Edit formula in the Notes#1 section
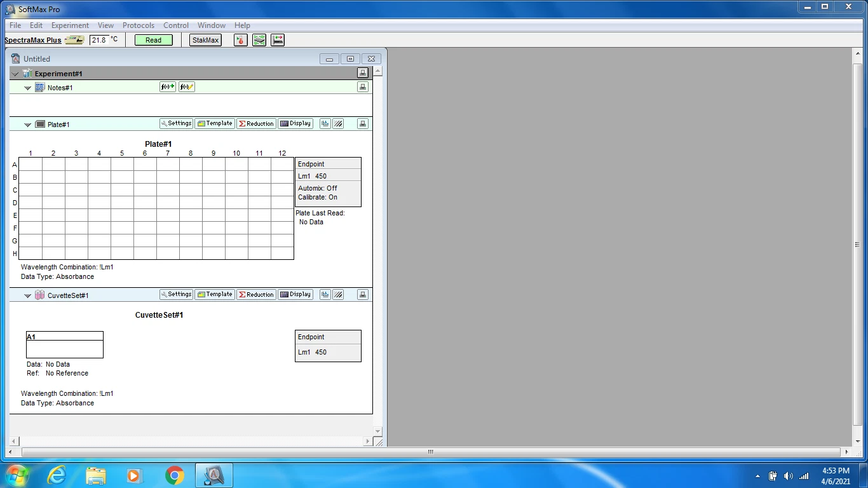The image size is (868, 488). tap(187, 87)
